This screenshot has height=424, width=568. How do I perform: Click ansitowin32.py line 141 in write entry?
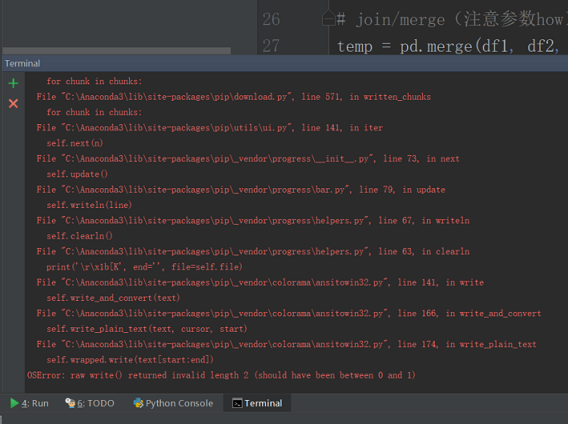pyautogui.click(x=260, y=282)
